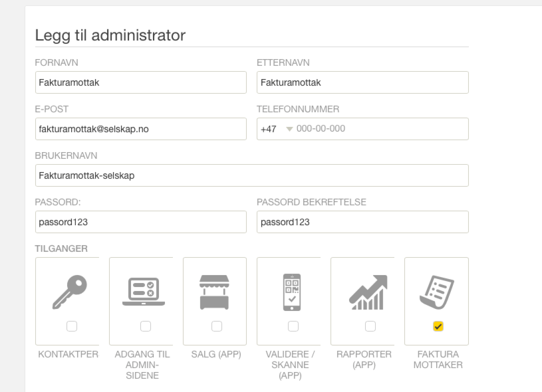Click into the Passord field
The width and height of the screenshot is (542, 392).
coord(141,222)
